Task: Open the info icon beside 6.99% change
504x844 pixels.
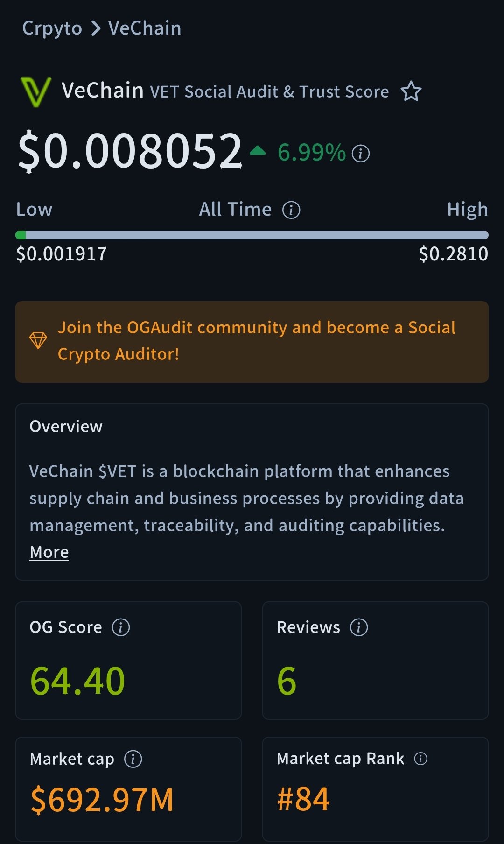Action: click(x=360, y=153)
